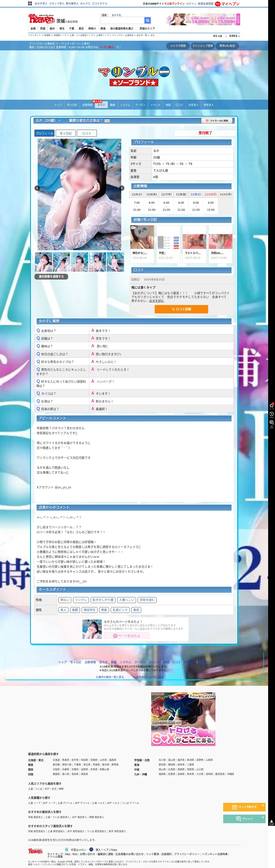Open キープ star icon in right sidebar
This screenshot has width=275, height=868.
271,406
